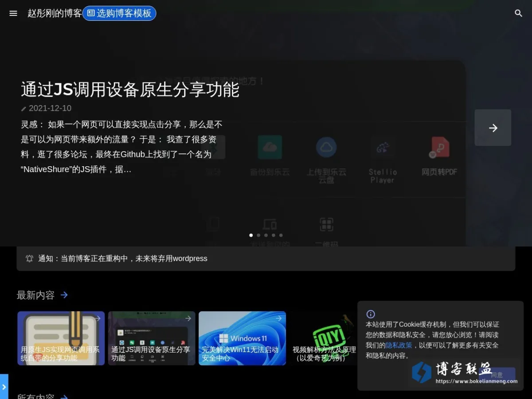The image size is (532, 399).
Task: Open card 视频解析方法及原理
Action: click(324, 338)
